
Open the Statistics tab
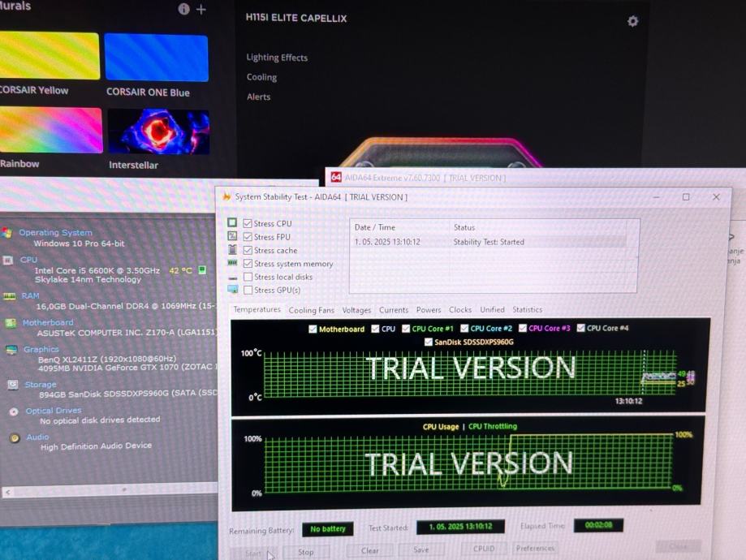(x=527, y=309)
